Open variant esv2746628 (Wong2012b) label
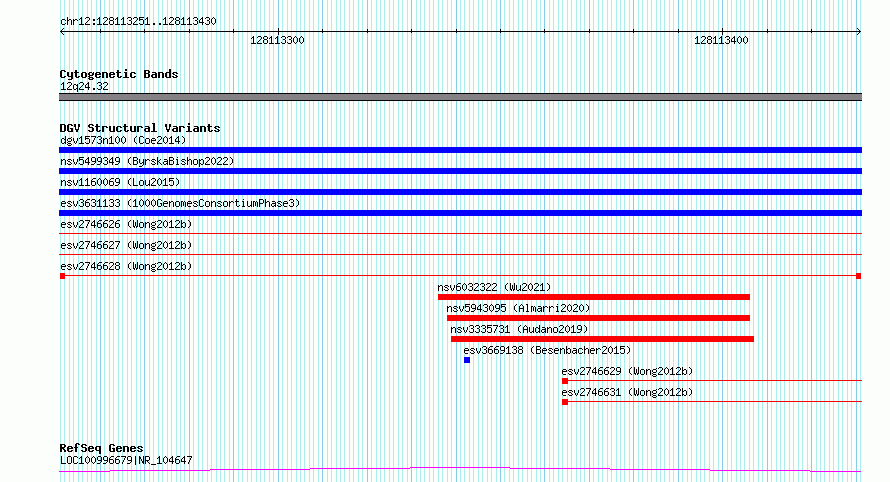Image resolution: width=890 pixels, height=482 pixels. (x=126, y=266)
